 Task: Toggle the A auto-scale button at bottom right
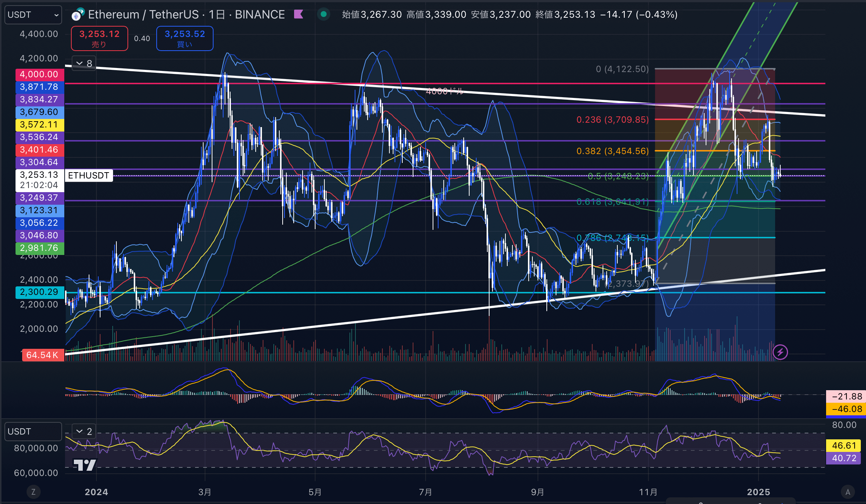pos(848,492)
